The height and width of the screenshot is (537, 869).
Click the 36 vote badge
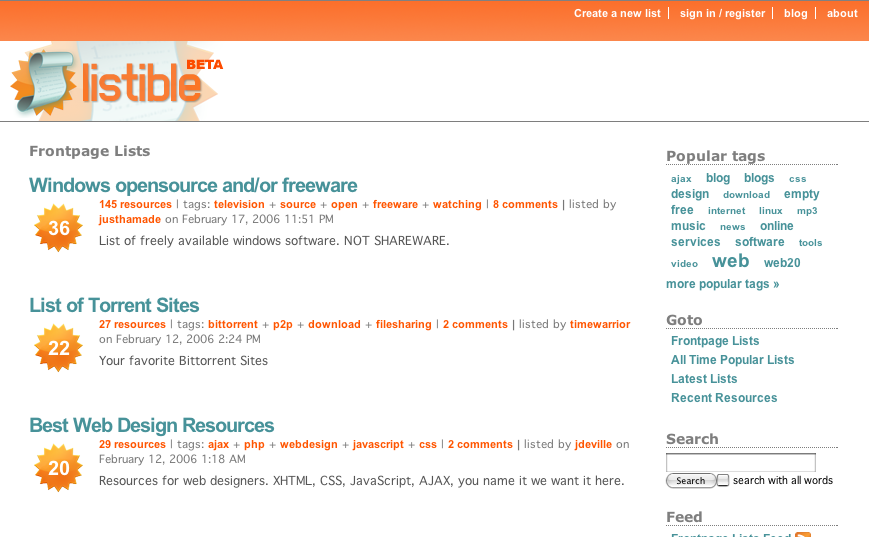(x=58, y=228)
